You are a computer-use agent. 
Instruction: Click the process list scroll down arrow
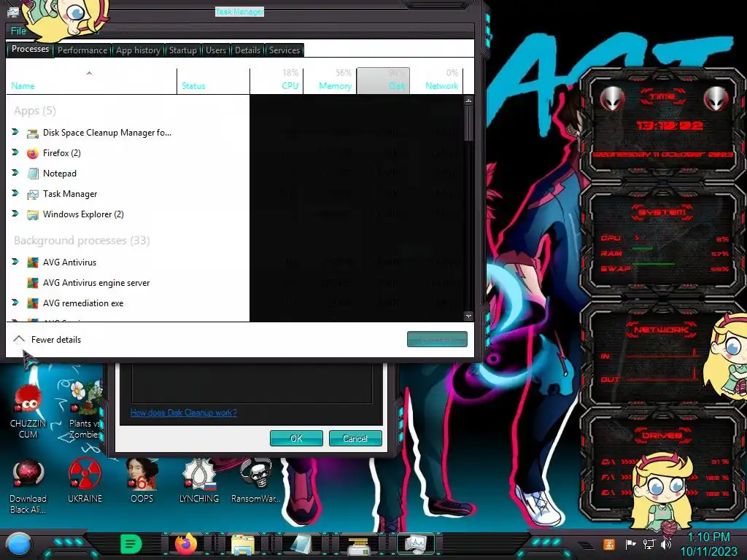[469, 316]
